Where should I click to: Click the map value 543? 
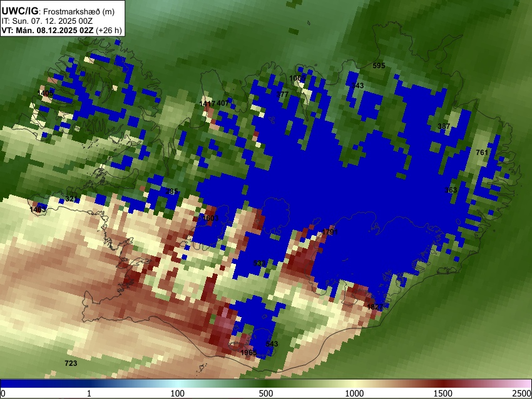[272, 344]
